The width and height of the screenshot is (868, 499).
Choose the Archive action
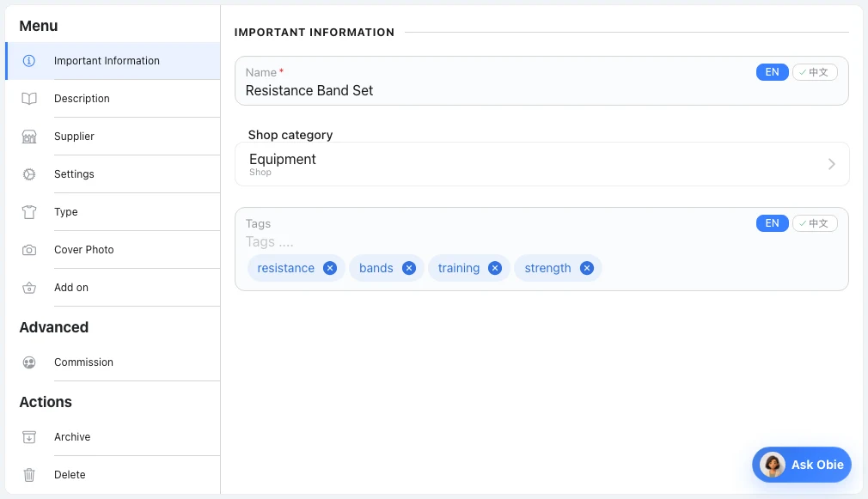point(113,437)
